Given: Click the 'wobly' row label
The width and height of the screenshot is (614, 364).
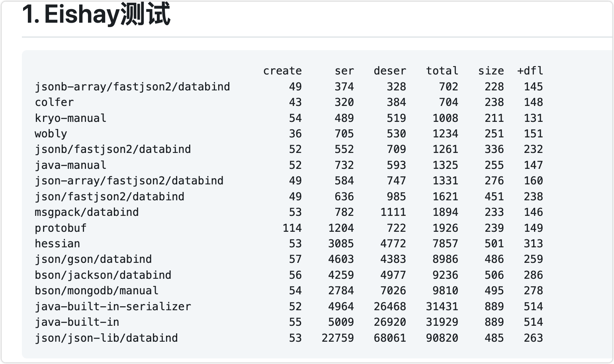Looking at the screenshot, I should [51, 134].
